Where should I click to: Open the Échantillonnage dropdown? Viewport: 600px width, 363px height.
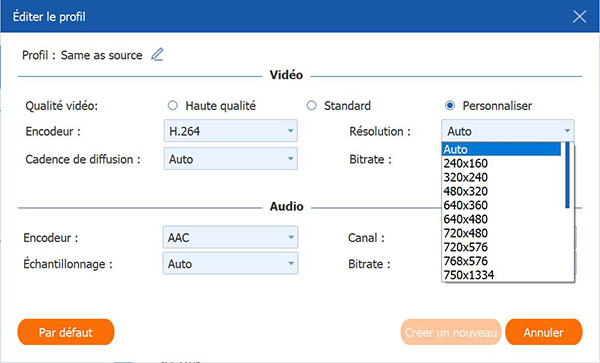[230, 264]
